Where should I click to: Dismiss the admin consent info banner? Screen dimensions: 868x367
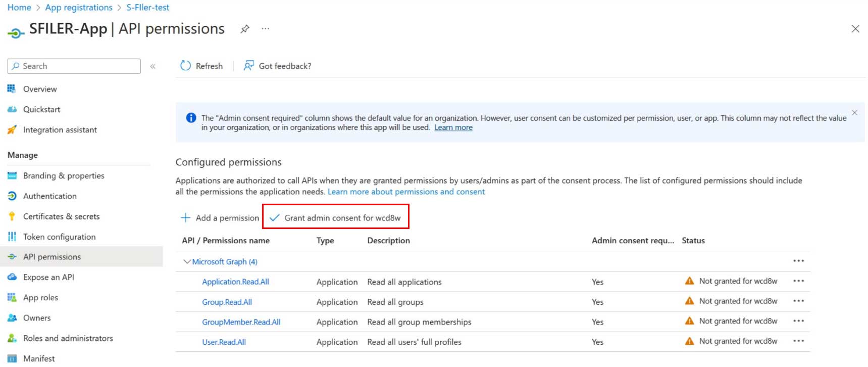854,113
